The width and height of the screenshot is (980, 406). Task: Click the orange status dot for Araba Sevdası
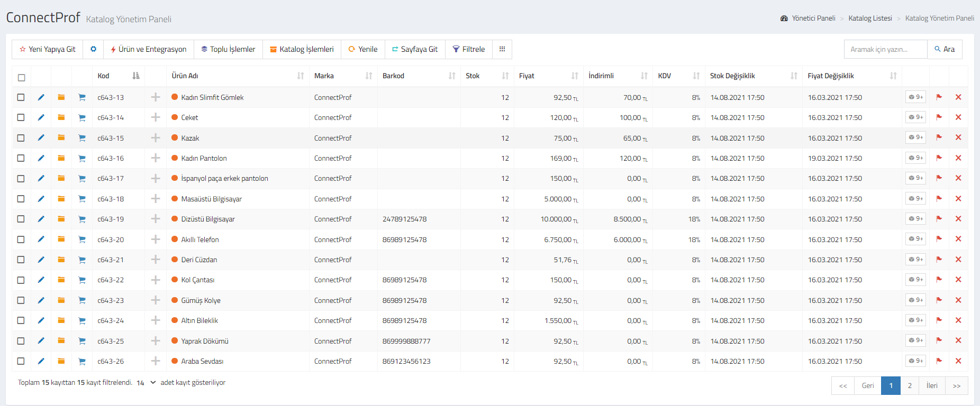(x=175, y=361)
